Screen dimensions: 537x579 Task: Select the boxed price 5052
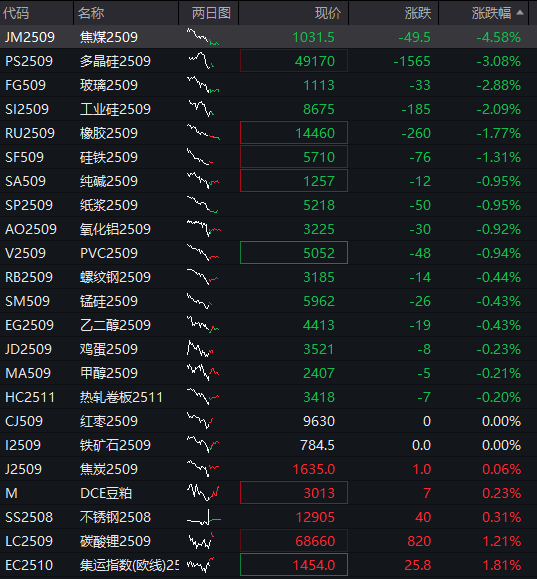click(x=294, y=253)
